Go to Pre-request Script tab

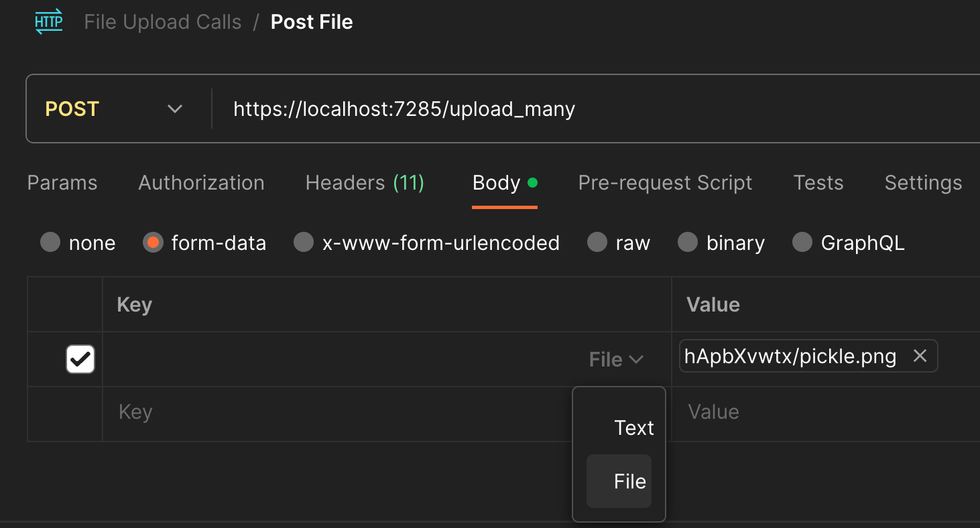coord(665,183)
